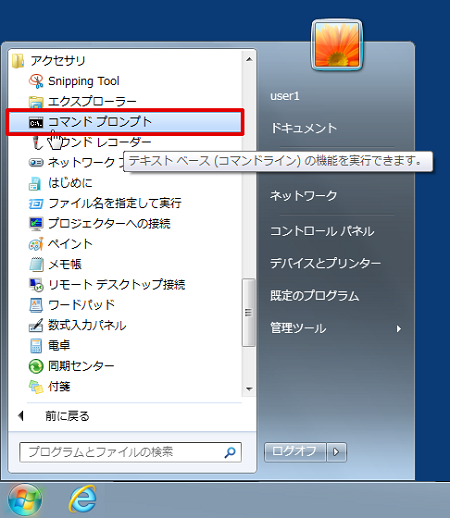Open 数式入力パネル entry
Viewport: 450px width, 518px height.
pyautogui.click(x=87, y=325)
